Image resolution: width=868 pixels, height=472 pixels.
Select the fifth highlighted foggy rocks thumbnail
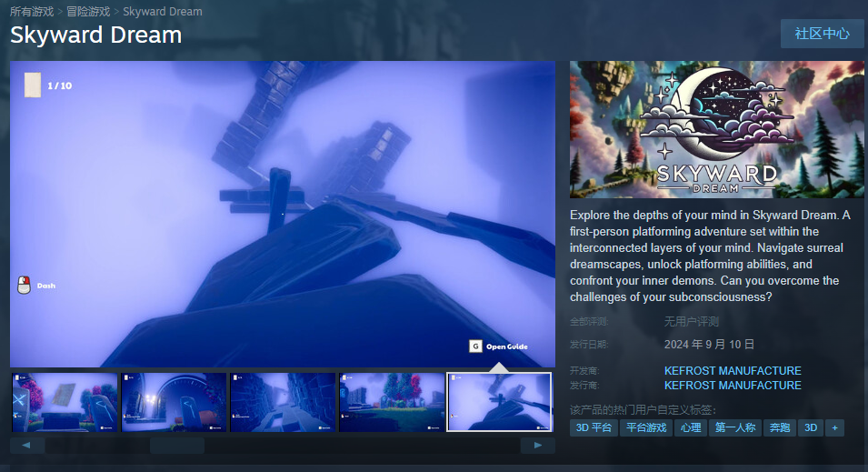tap(499, 402)
